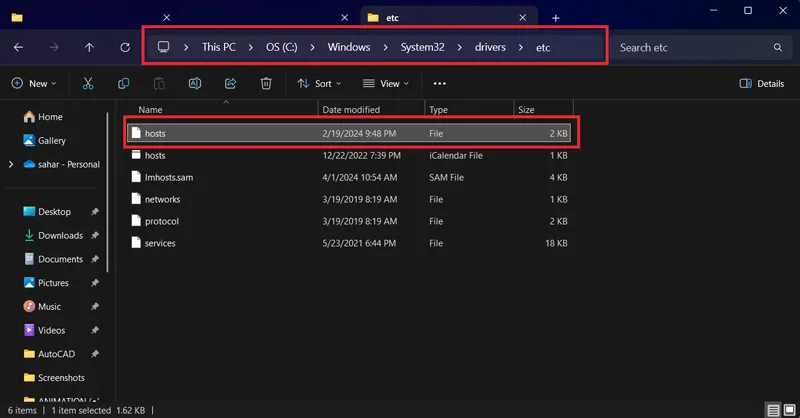The image size is (800, 418).
Task: Sort by Date modified column header
Action: [371, 110]
